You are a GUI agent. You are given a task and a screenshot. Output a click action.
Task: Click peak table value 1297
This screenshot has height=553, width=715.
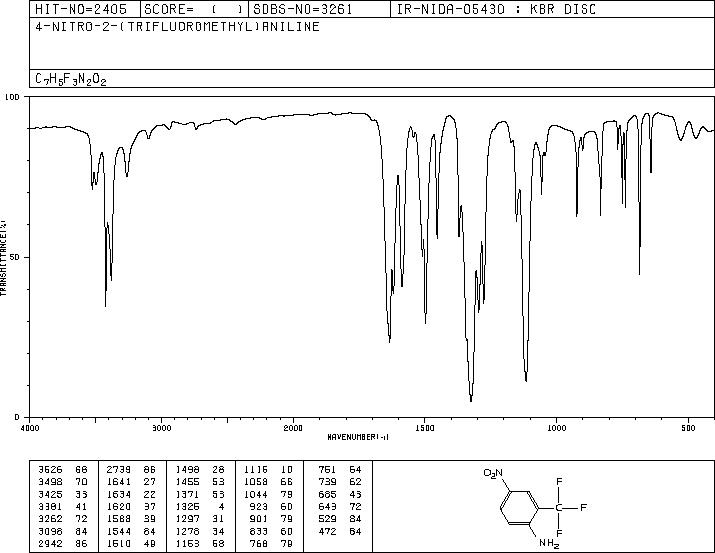[x=187, y=519]
